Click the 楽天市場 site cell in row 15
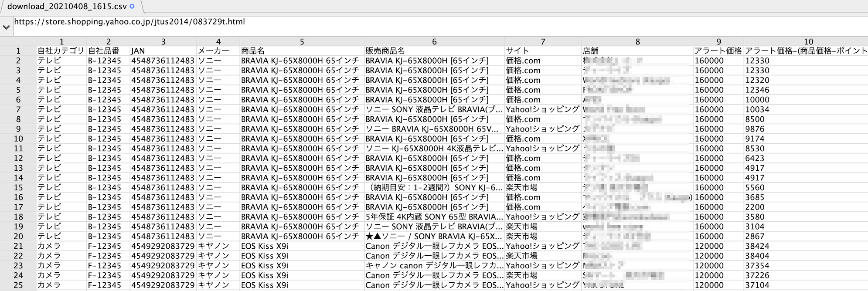868x291 pixels. 521,188
